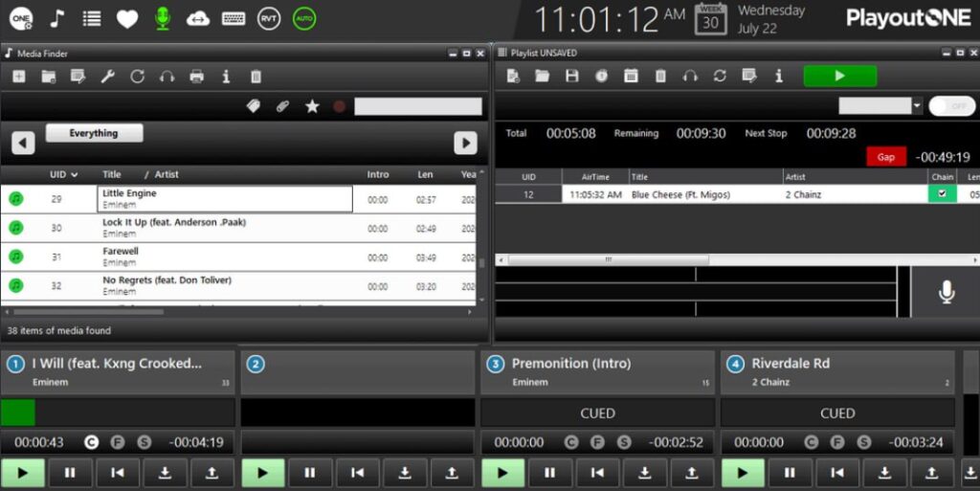Pause player 1
This screenshot has width=980, height=491.
click(70, 473)
